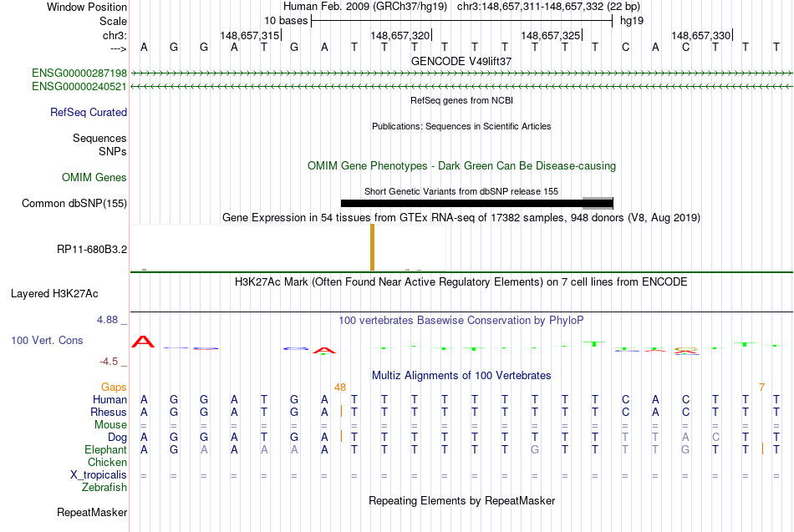Screen dimensions: 794x532
Task: Click the hg19 label beside the scale bar
Action: pyautogui.click(x=632, y=21)
